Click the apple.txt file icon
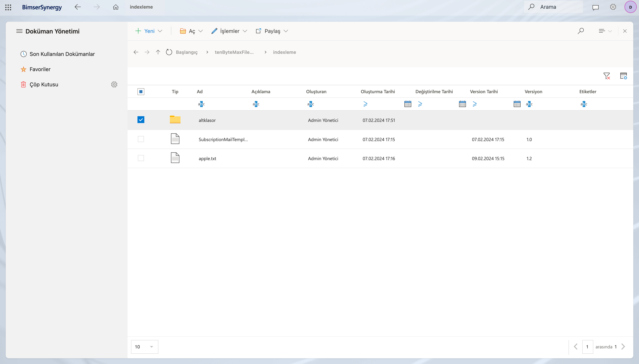This screenshot has width=639, height=364. click(175, 158)
